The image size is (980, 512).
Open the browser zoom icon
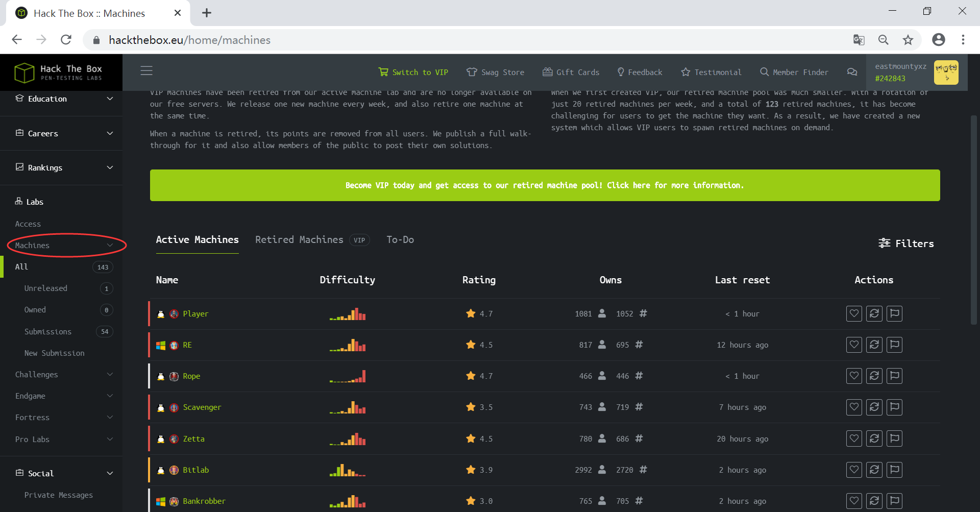click(x=884, y=40)
